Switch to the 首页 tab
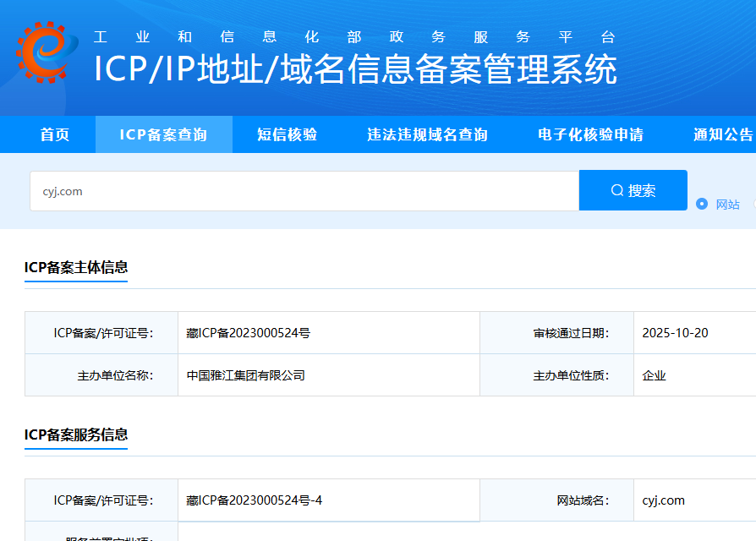Screen dimensions: 756x541 pyautogui.click(x=54, y=134)
